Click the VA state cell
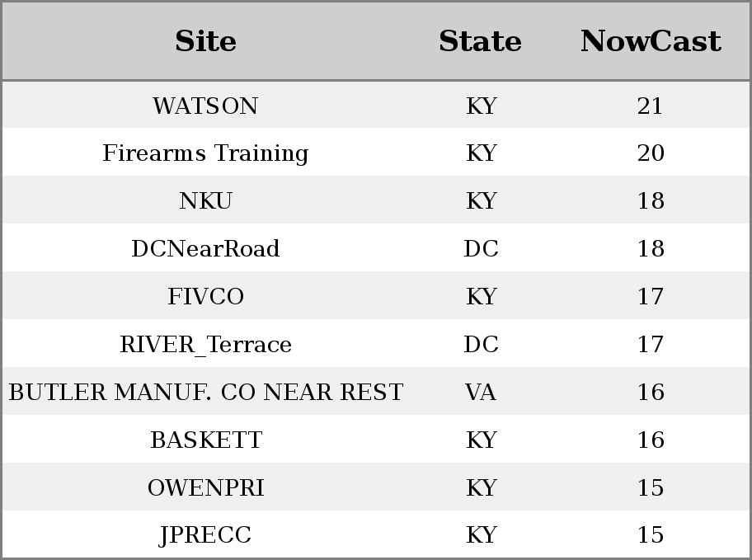Viewport: 752px width, 560px height. [x=480, y=392]
